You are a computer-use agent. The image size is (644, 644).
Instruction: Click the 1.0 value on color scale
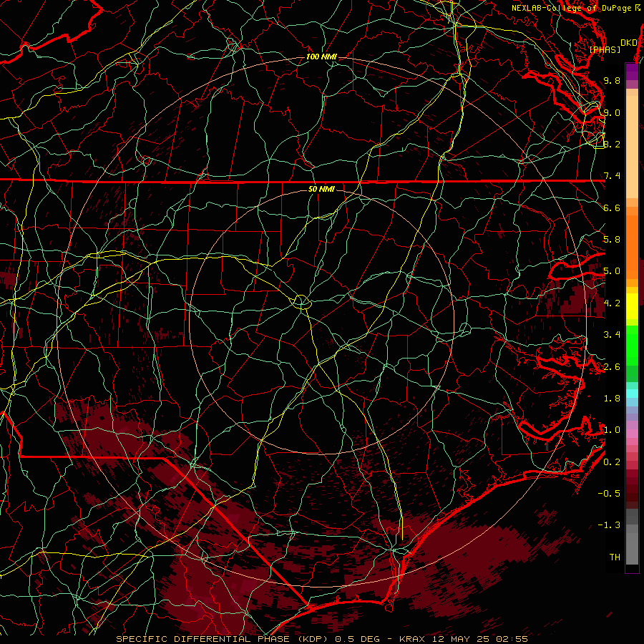pyautogui.click(x=612, y=430)
